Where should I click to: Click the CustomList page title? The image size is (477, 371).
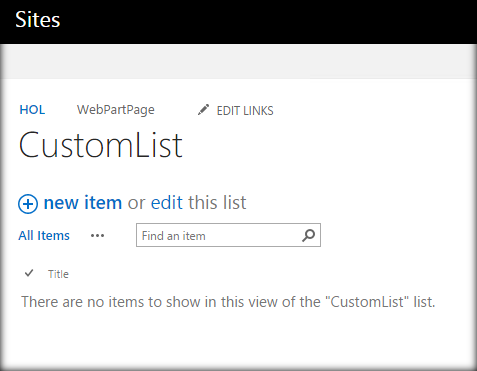(x=101, y=145)
